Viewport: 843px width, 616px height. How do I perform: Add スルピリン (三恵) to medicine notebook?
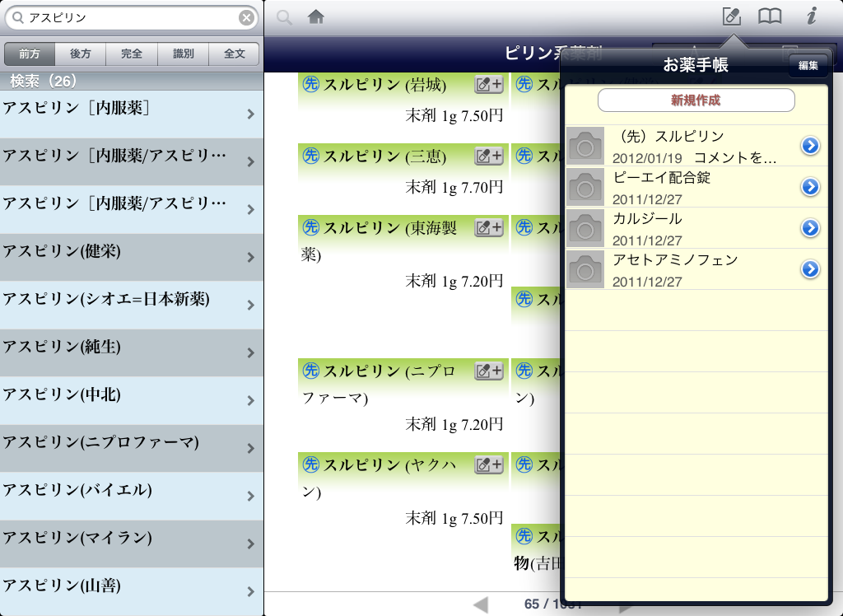489,155
